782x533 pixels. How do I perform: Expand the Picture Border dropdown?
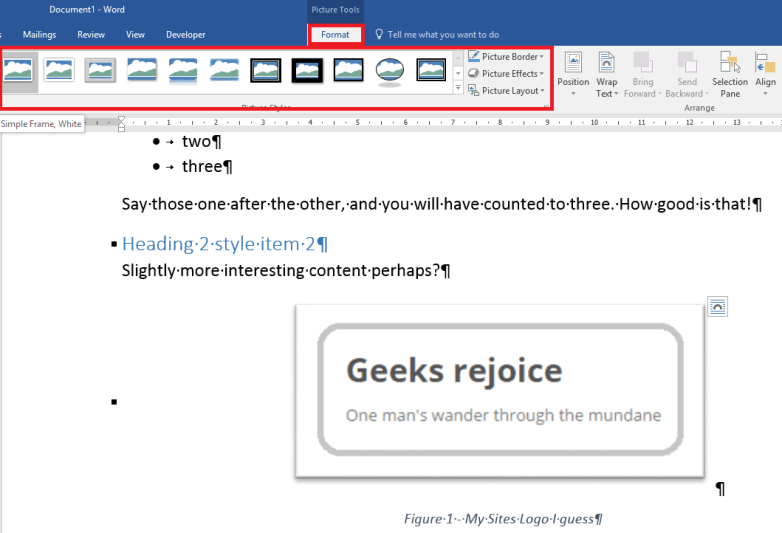pos(506,57)
